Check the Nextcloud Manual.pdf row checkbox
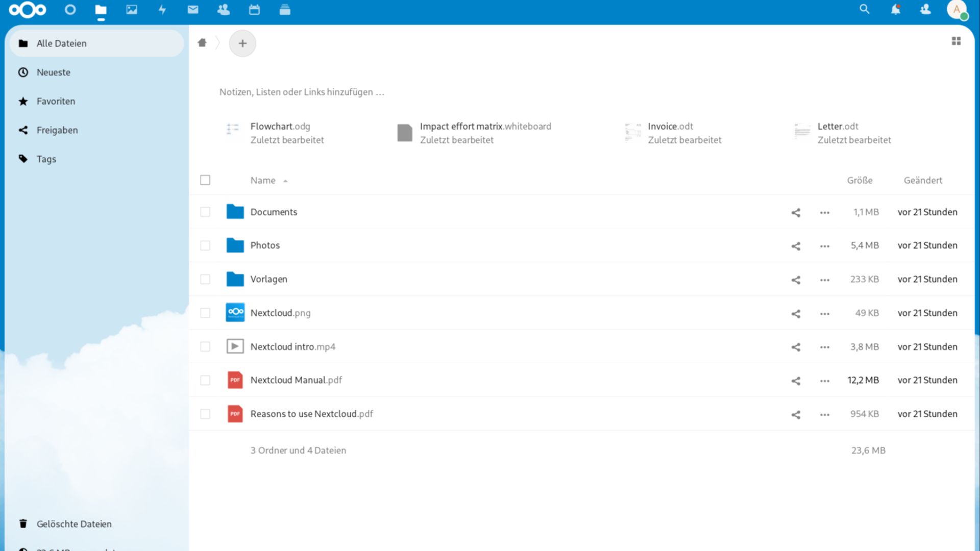 point(205,380)
